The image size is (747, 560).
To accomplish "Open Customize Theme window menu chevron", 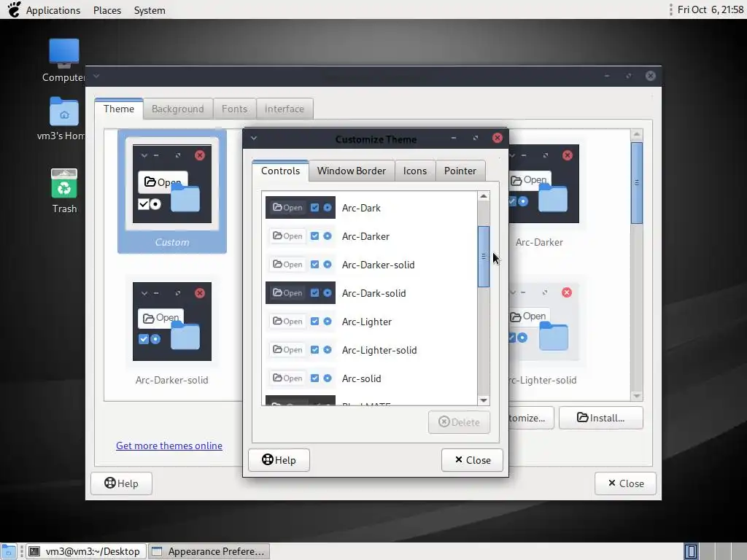I will [254, 138].
